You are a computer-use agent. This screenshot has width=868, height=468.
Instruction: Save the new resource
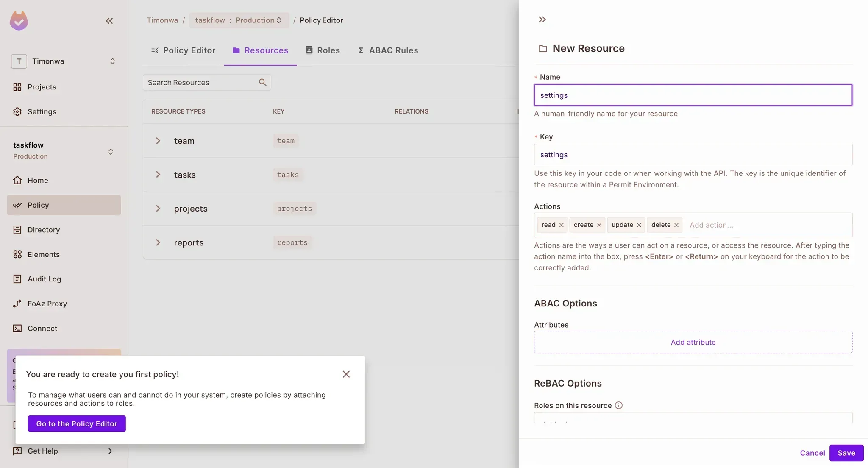(x=846, y=453)
